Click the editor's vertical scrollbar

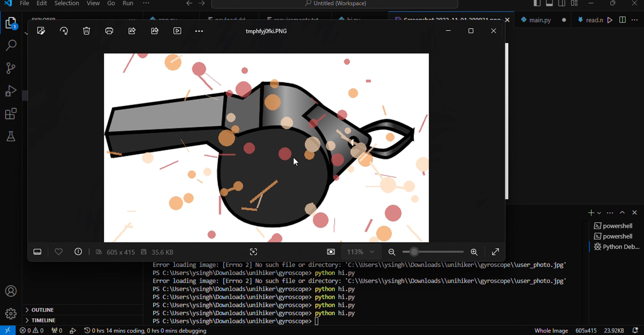pos(507,121)
